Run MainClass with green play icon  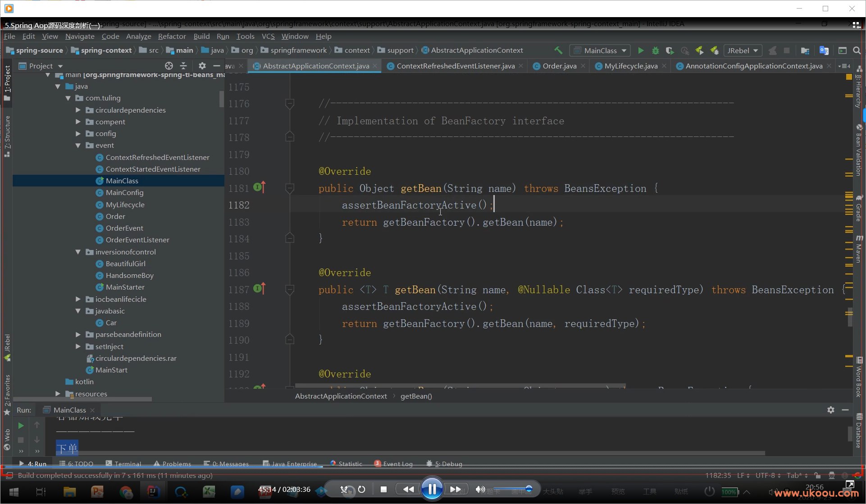click(x=641, y=50)
